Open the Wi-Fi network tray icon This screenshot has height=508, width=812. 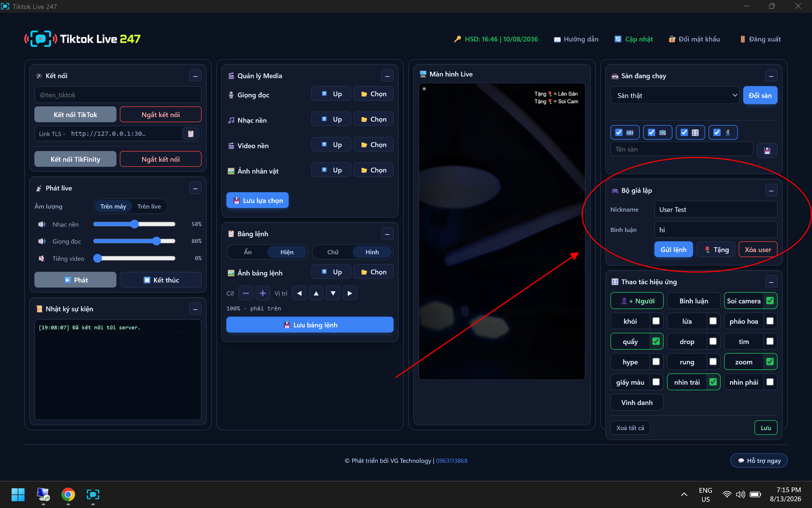pyautogui.click(x=727, y=494)
